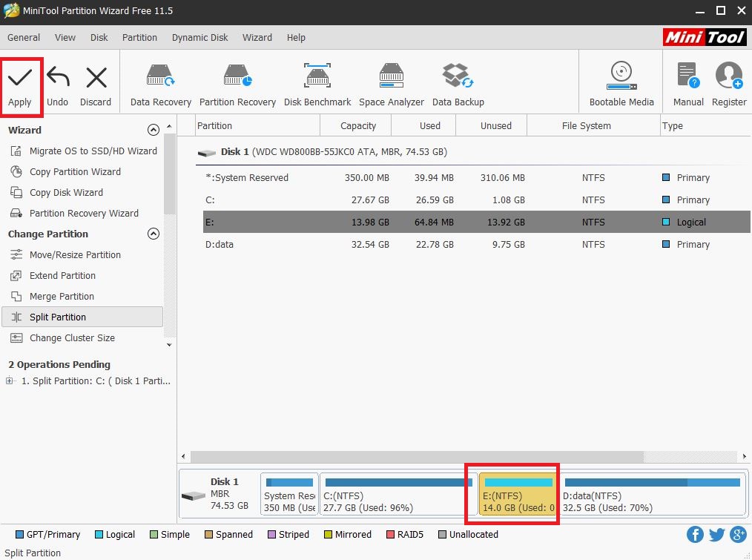Select the Disk 1 header row
Viewport: 752px width, 560px height.
(473, 152)
